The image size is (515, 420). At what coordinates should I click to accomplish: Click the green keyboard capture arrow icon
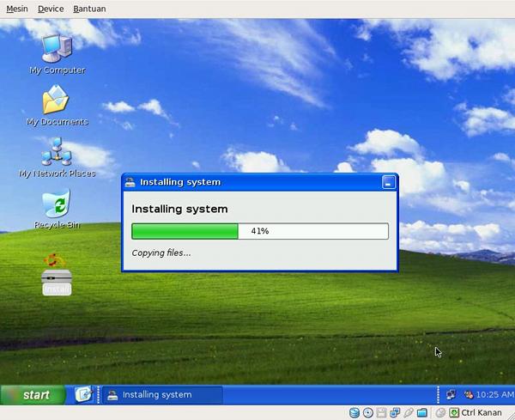coord(454,413)
